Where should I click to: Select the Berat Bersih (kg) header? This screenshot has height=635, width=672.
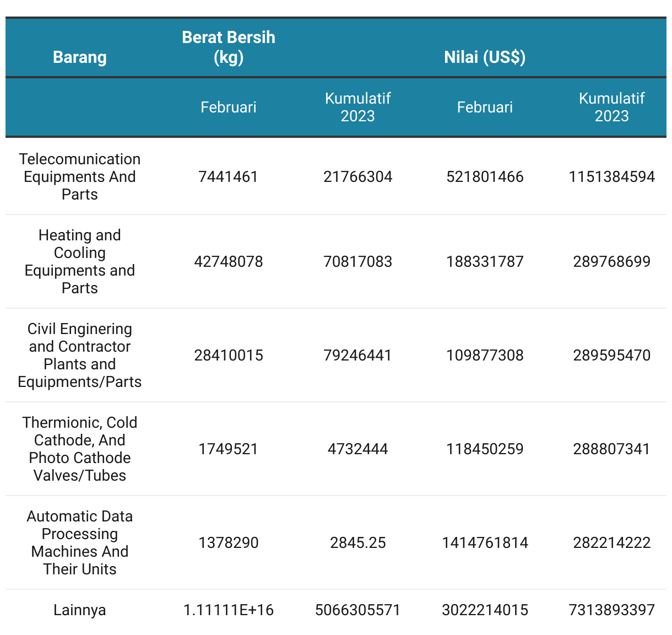click(229, 47)
